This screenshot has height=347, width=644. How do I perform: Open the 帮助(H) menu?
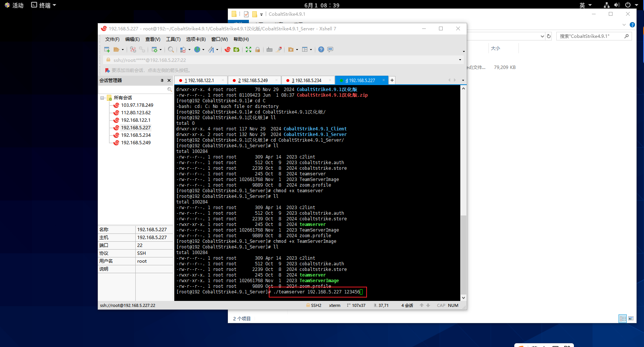coord(241,39)
